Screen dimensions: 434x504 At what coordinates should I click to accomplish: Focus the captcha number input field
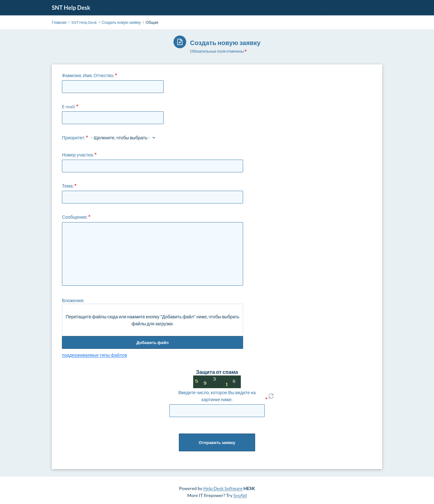click(217, 411)
